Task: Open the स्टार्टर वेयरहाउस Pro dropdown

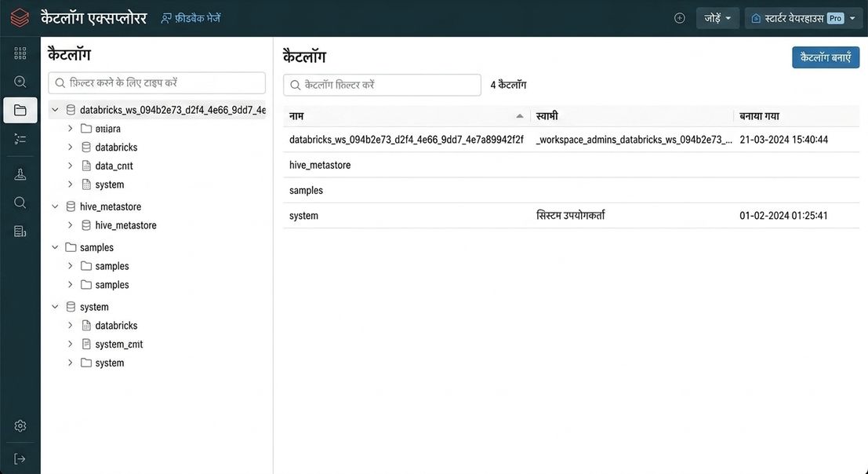Action: coord(803,18)
